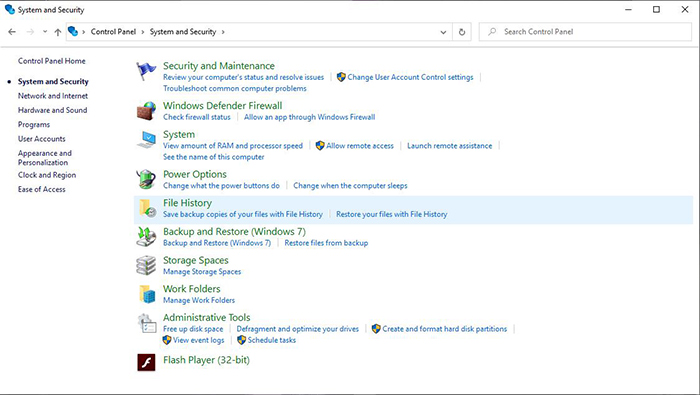This screenshot has height=395, width=700.
Task: Select System and Security in sidebar
Action: tap(53, 82)
